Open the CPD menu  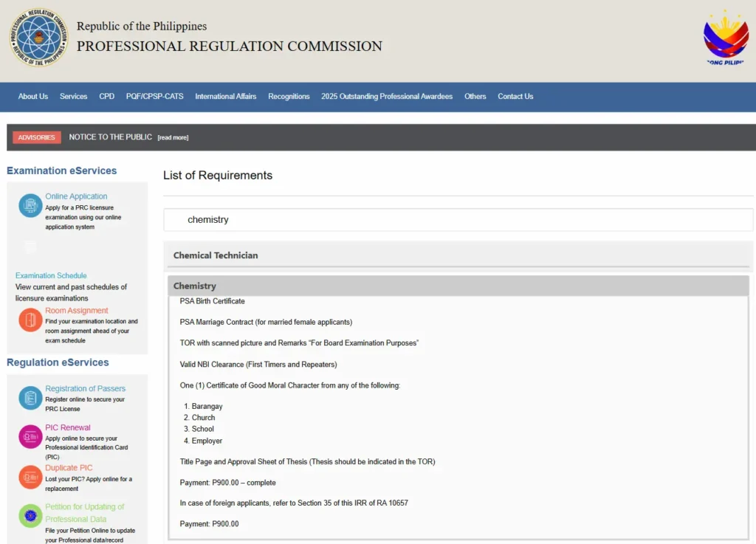(106, 97)
